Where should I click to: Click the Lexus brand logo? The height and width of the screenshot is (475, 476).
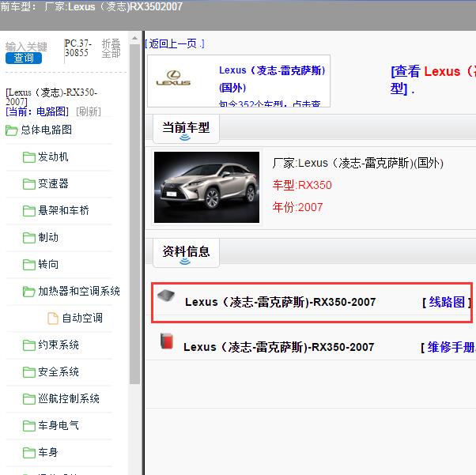173,78
